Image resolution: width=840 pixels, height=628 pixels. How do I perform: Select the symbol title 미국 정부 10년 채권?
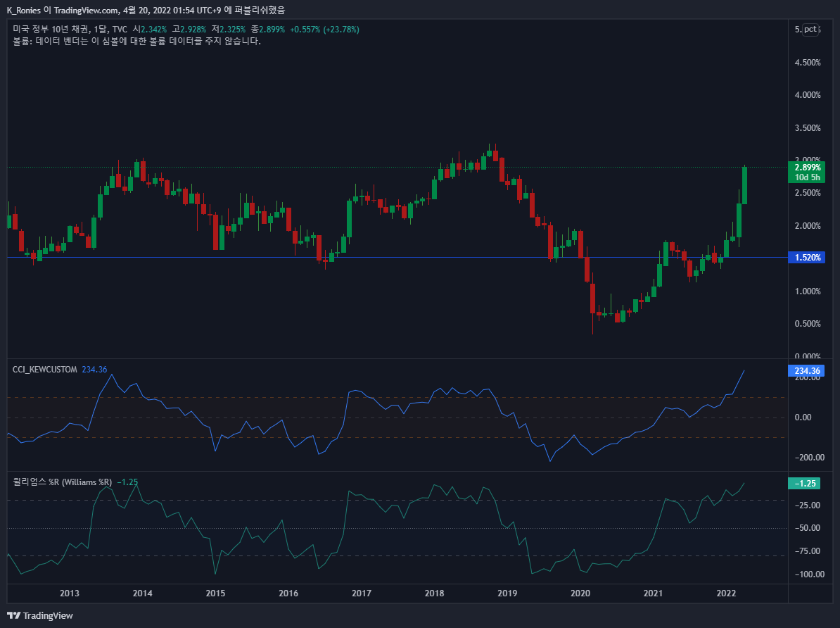[x=51, y=30]
